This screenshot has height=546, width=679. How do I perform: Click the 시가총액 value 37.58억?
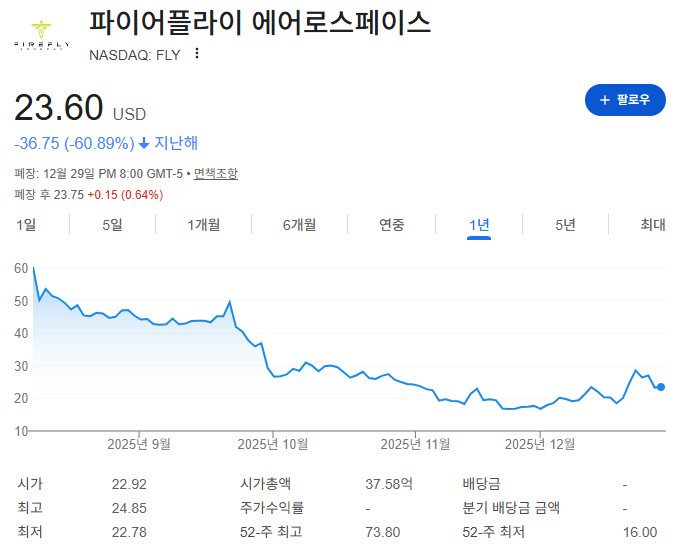click(x=389, y=484)
